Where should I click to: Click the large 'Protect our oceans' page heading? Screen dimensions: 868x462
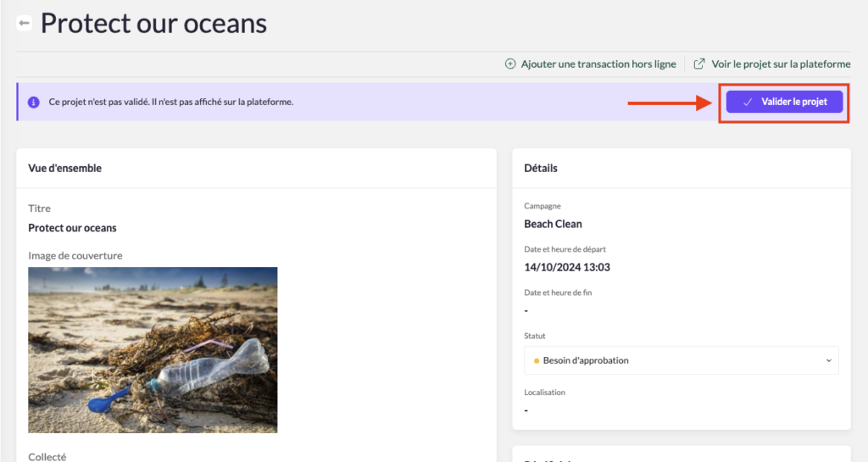tap(153, 23)
